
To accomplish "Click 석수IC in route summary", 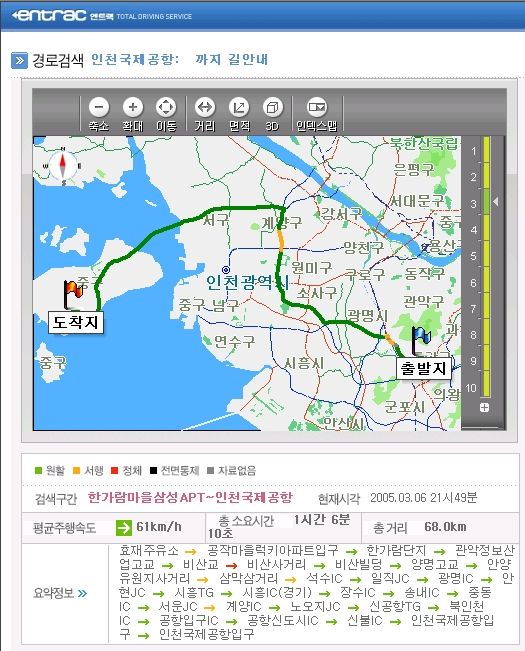I will click(x=324, y=579).
